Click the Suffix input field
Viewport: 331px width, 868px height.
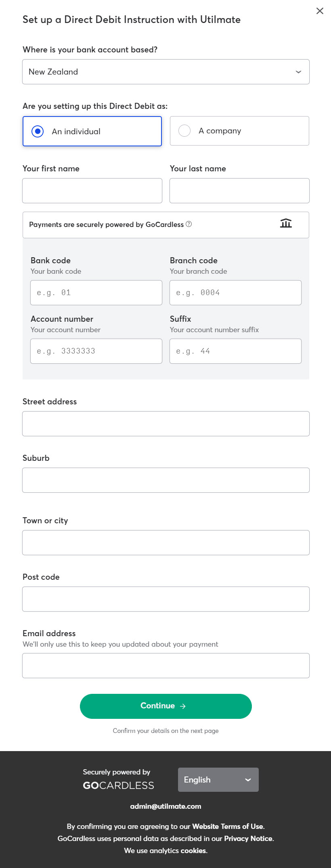pyautogui.click(x=235, y=351)
